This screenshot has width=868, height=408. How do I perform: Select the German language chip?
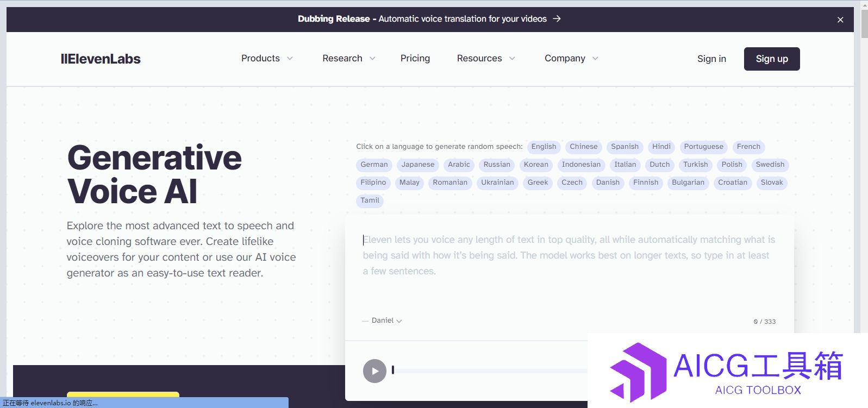tap(374, 165)
